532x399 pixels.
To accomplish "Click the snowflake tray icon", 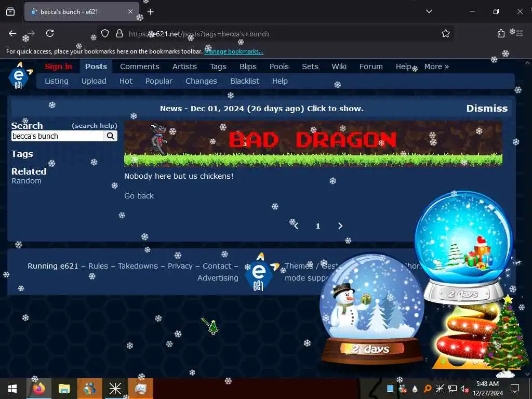I will (x=440, y=389).
